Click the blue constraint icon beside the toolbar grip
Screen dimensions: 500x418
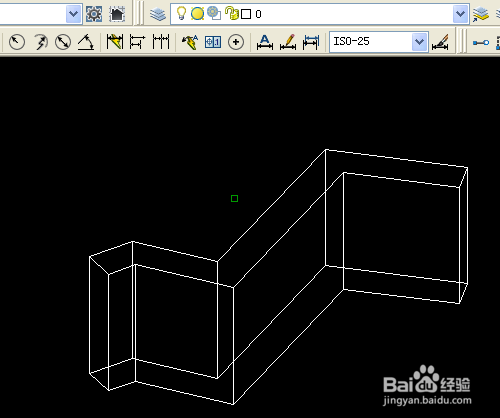481,43
